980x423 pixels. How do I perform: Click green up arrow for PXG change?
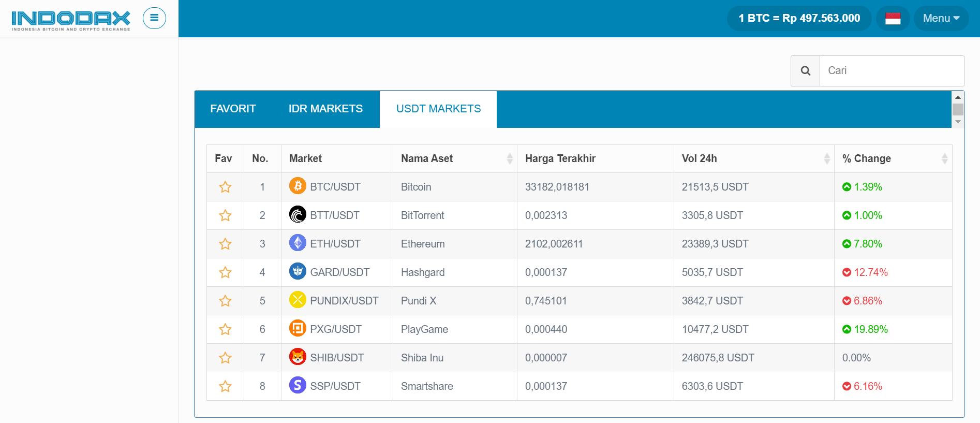click(847, 329)
